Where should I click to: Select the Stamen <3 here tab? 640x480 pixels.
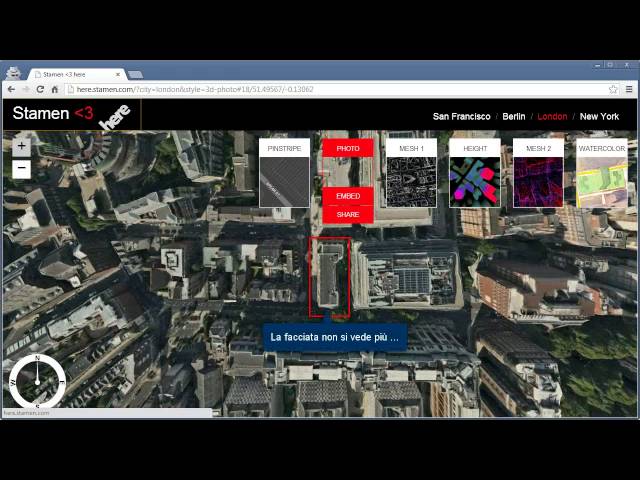[x=77, y=74]
